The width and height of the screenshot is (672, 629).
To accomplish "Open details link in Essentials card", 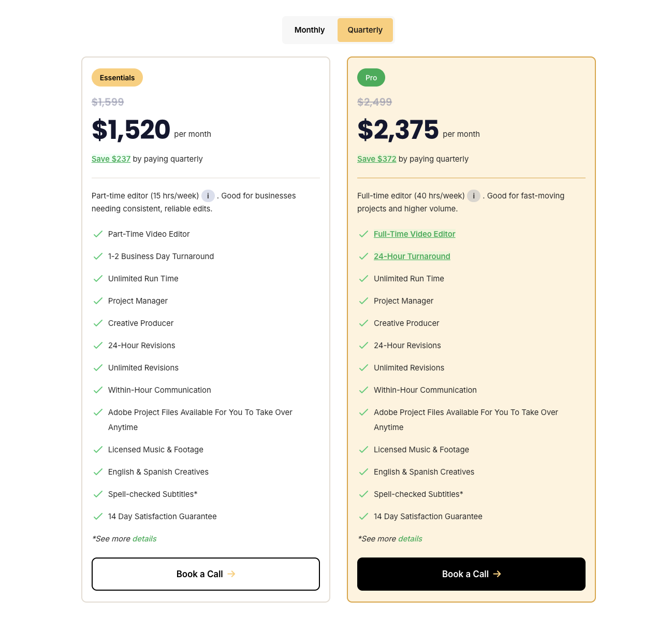I will click(144, 539).
